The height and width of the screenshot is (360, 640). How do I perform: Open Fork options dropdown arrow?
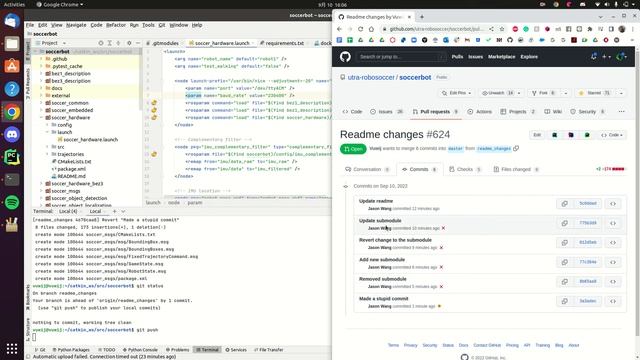566,93
